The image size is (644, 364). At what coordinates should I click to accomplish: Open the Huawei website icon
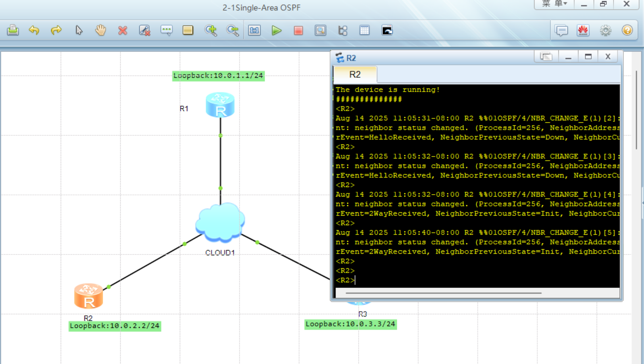point(583,30)
